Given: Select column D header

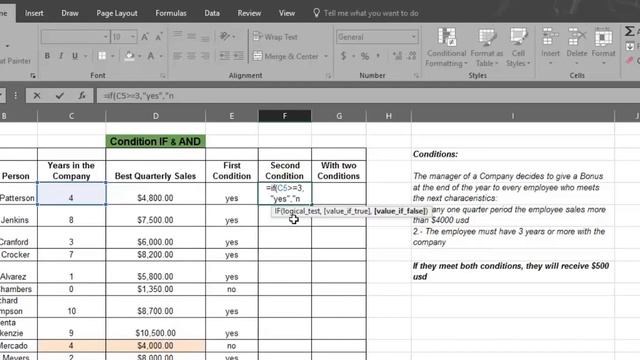Looking at the screenshot, I should point(156,116).
